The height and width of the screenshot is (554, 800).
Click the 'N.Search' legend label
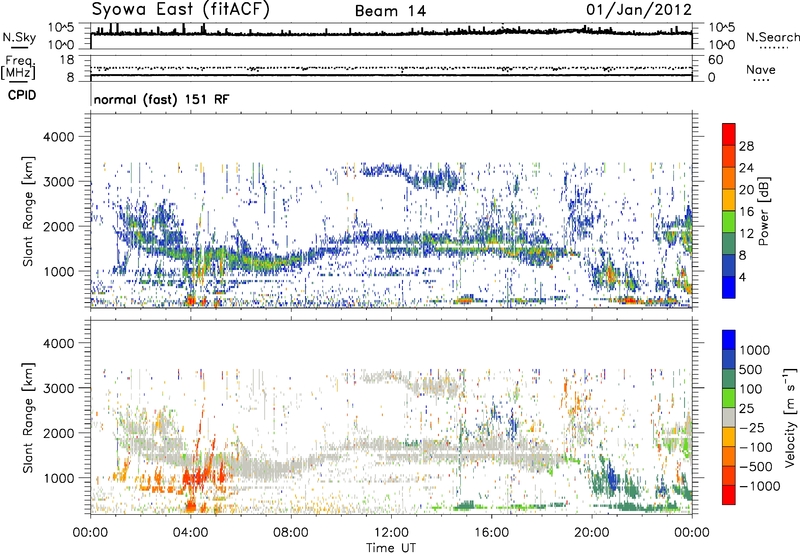coord(772,37)
